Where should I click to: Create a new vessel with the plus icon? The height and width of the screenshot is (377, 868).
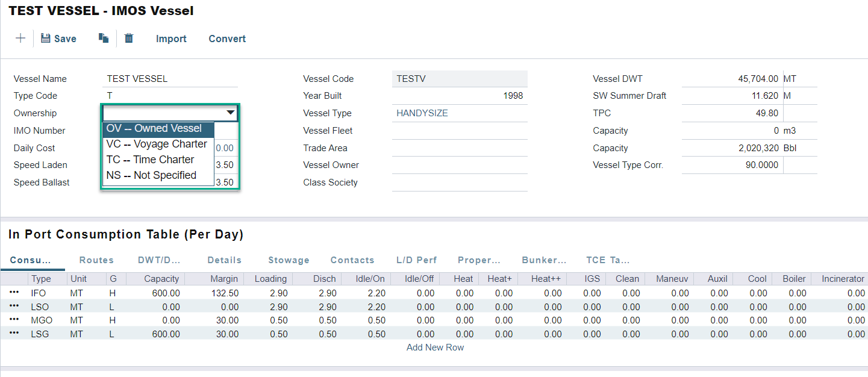(x=20, y=37)
